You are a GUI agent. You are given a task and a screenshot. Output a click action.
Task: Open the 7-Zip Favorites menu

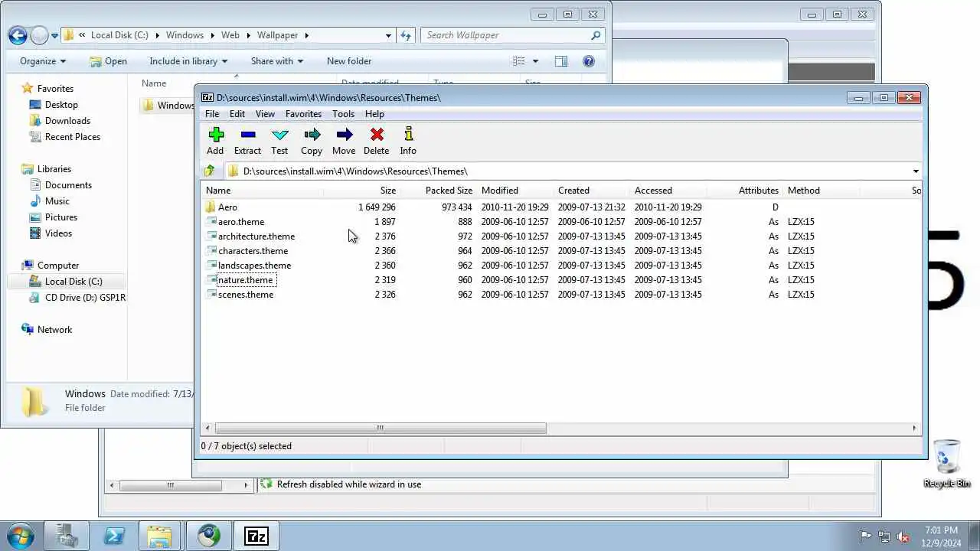303,114
